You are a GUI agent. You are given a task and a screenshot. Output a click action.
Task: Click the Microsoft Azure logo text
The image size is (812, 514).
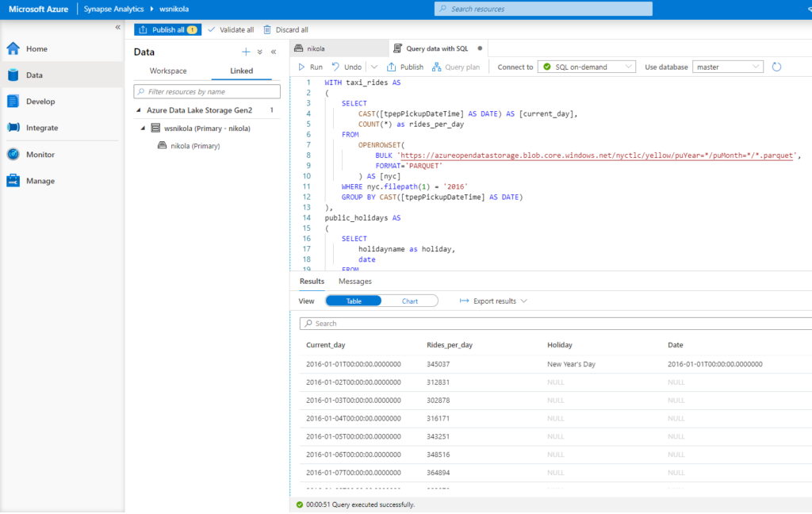(x=38, y=9)
